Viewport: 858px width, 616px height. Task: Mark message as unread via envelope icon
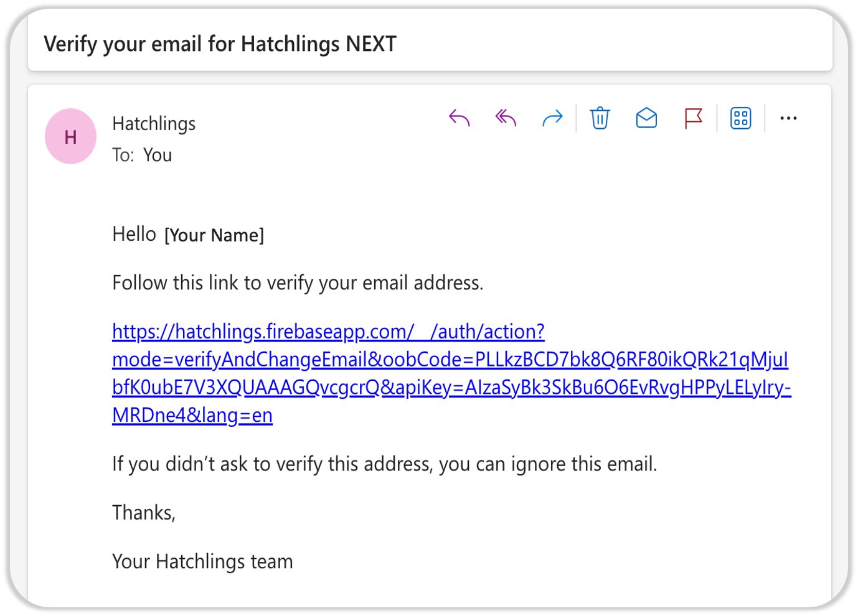pos(647,118)
